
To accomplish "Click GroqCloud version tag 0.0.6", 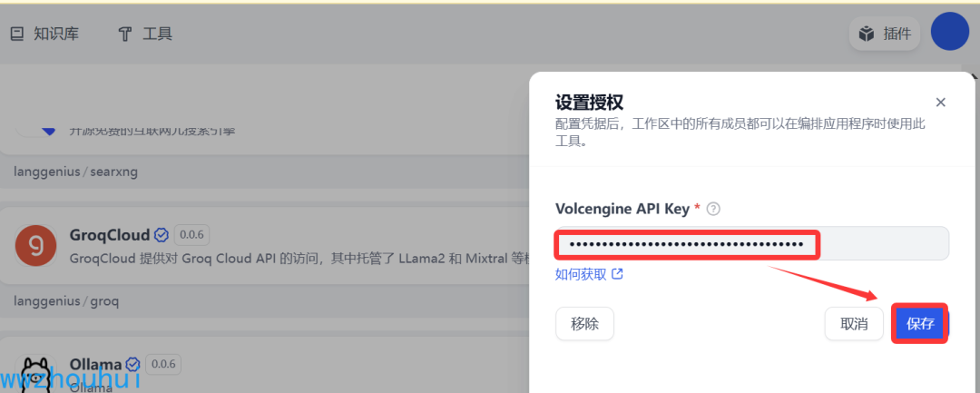I will click(x=191, y=235).
